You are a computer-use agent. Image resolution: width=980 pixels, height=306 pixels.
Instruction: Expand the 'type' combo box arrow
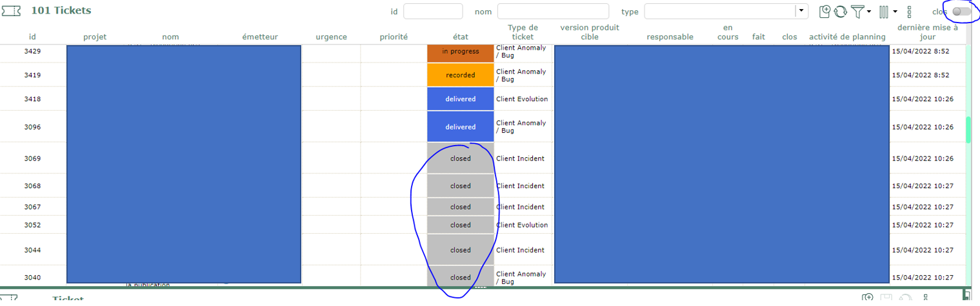pos(801,11)
